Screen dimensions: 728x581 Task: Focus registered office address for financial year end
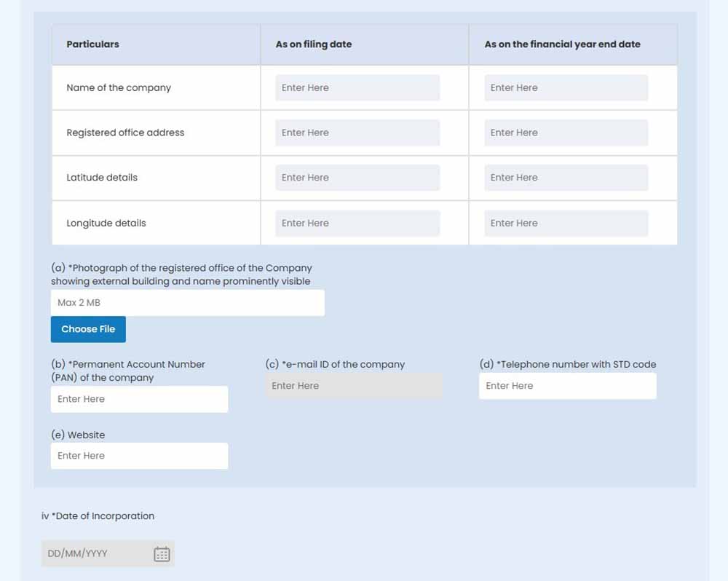[566, 133]
